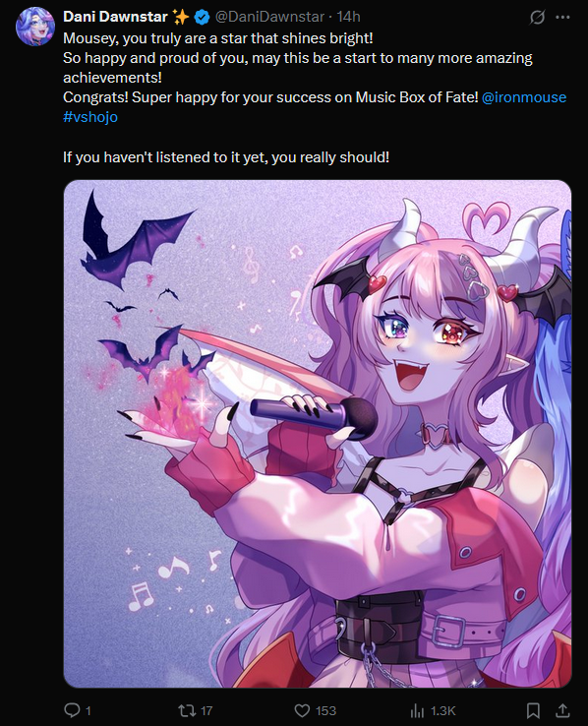Screen dimensions: 588x726
Task: View post analytics bar chart icon
Action: [417, 710]
